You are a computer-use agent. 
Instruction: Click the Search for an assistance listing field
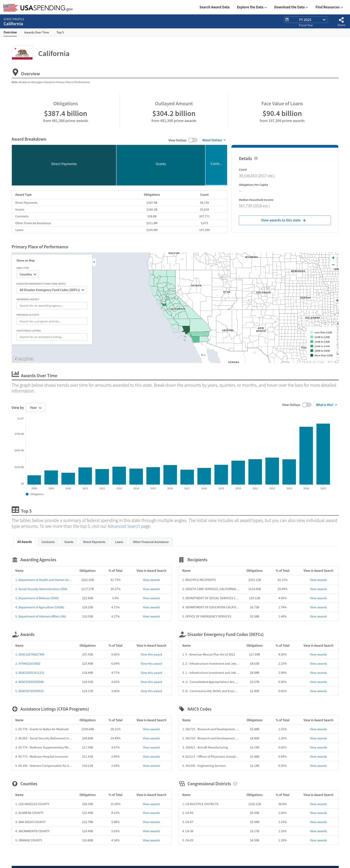pos(52,337)
